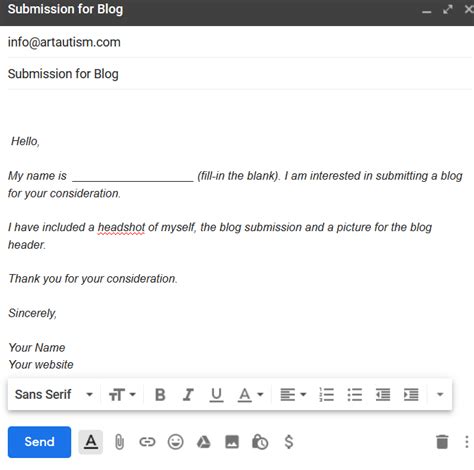Expand compose window to full screen
Viewport: 474px width, 470px height.
click(448, 9)
